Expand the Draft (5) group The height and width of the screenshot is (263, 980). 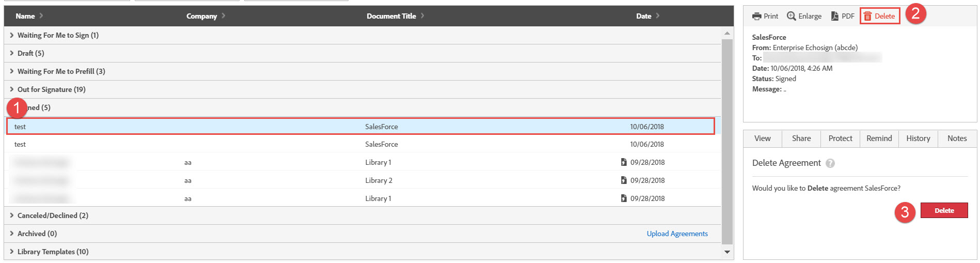12,53
